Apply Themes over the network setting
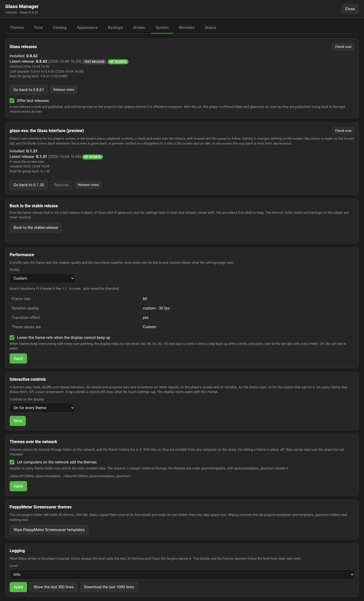This screenshot has height=601, width=364. [18, 486]
